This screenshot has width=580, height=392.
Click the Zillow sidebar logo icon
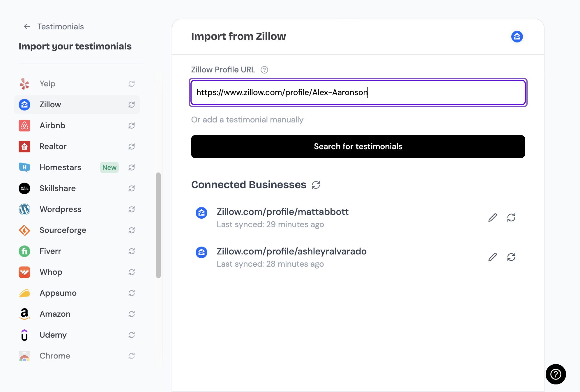pyautogui.click(x=24, y=105)
